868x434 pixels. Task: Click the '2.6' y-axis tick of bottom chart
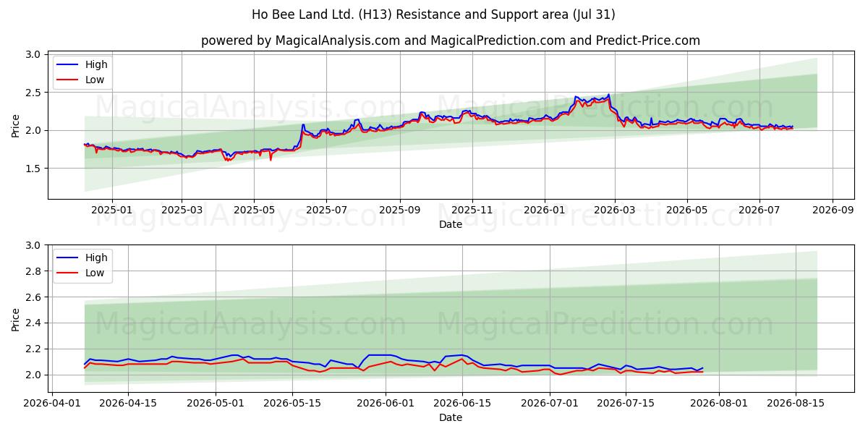pos(33,297)
